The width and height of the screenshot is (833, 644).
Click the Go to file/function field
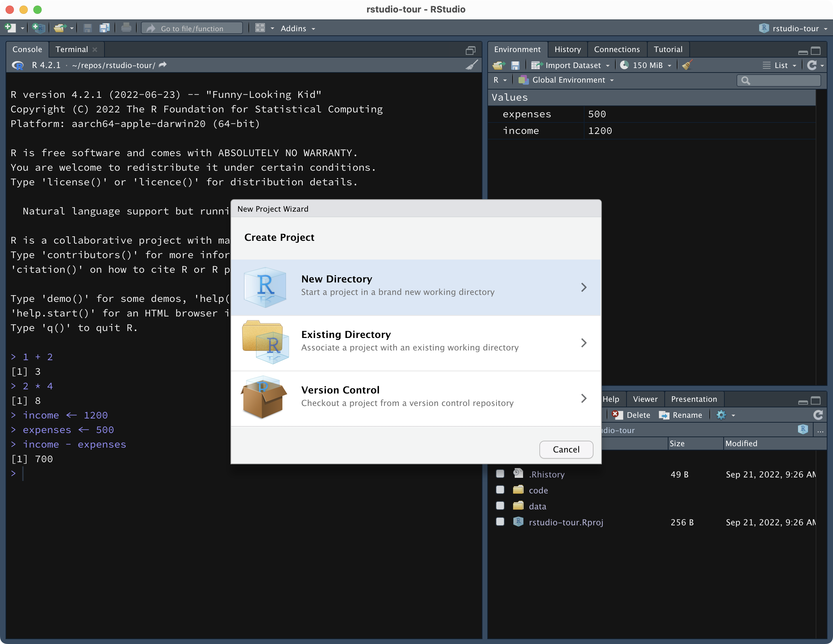pyautogui.click(x=192, y=28)
